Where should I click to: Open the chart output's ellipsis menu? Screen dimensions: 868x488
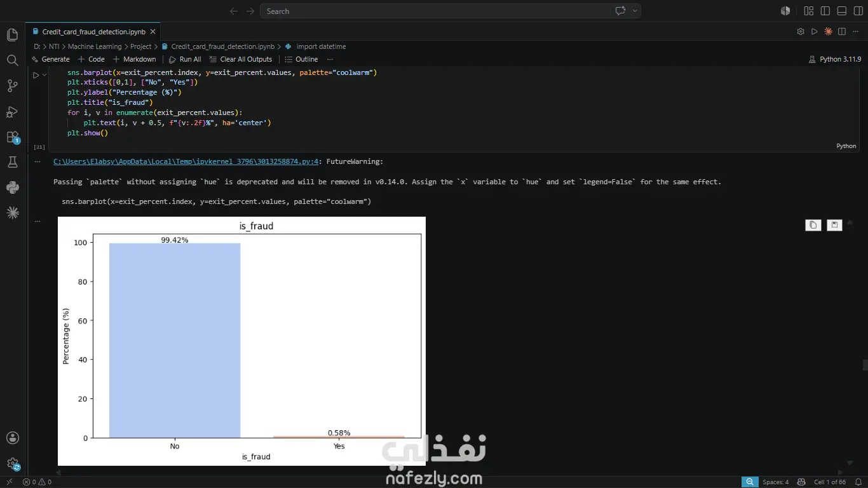point(37,221)
